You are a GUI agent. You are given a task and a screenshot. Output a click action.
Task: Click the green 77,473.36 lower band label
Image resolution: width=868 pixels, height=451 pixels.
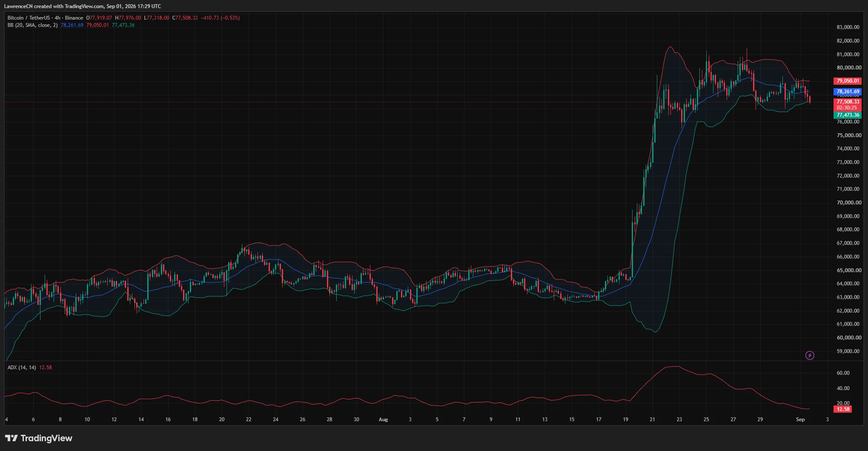848,115
